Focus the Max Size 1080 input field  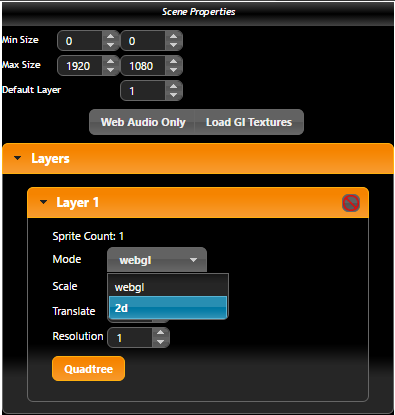click(143, 66)
